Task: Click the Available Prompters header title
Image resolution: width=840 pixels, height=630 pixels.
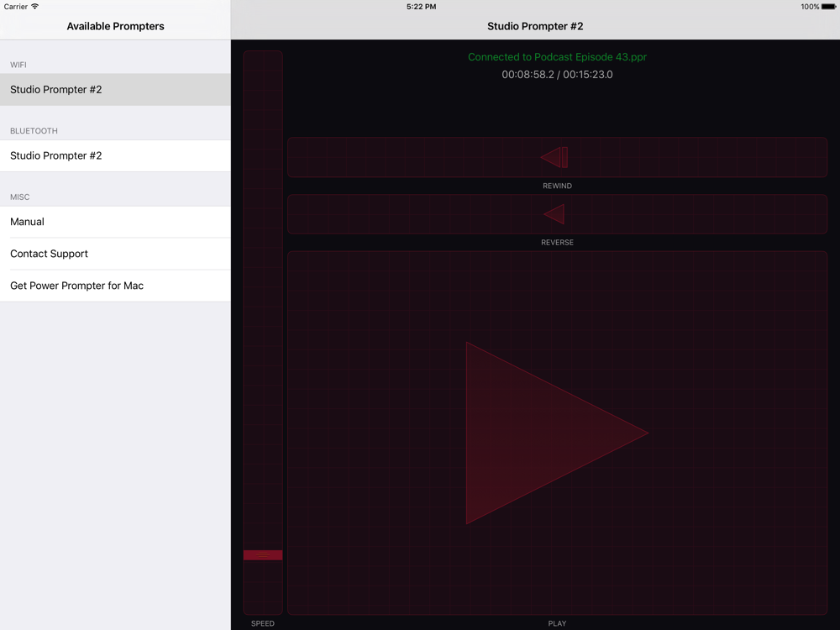Action: 116,26
